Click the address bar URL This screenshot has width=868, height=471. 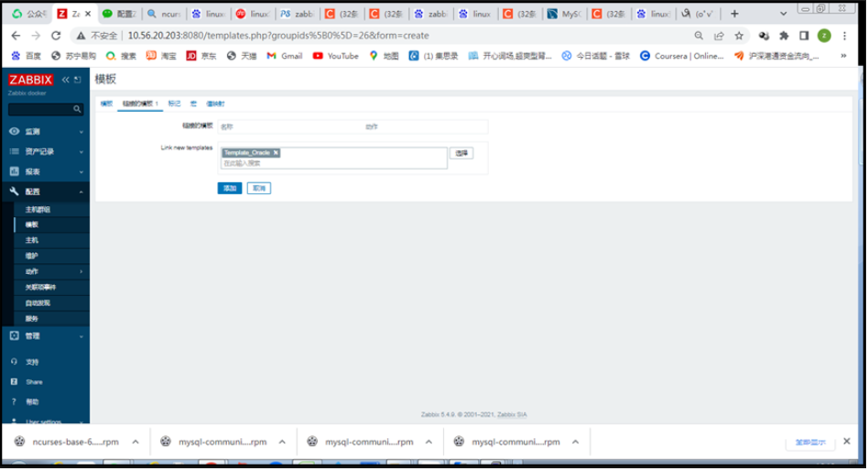pos(278,36)
